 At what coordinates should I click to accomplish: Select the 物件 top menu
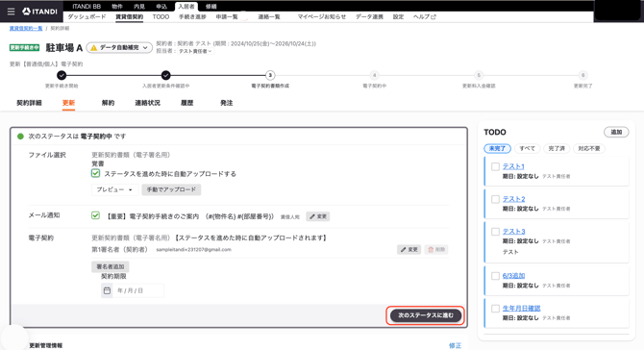(117, 6)
